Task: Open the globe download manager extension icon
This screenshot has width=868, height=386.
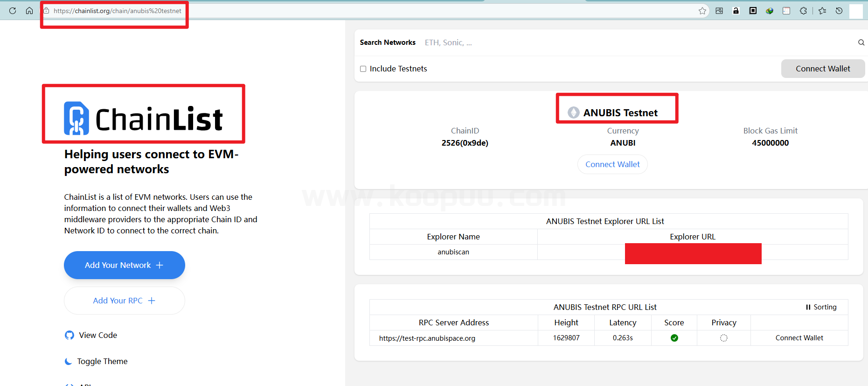Action: click(770, 11)
